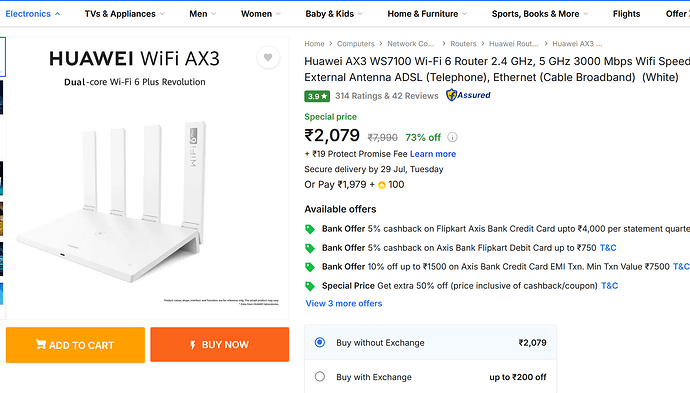
Task: Expand the Home & Furniture menu
Action: [x=427, y=14]
